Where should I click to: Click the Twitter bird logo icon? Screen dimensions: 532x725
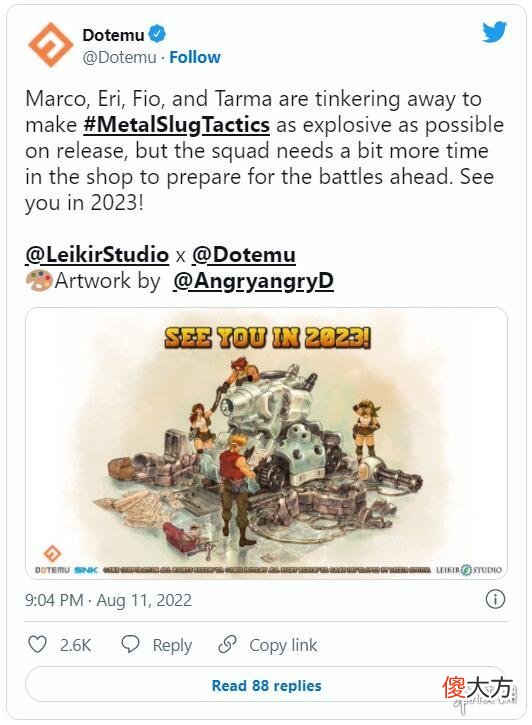coord(494,32)
